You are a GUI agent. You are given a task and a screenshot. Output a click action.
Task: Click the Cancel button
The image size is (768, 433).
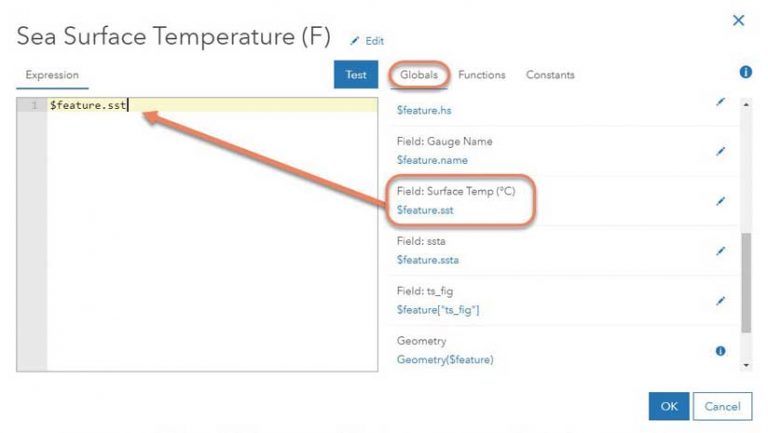pos(722,406)
